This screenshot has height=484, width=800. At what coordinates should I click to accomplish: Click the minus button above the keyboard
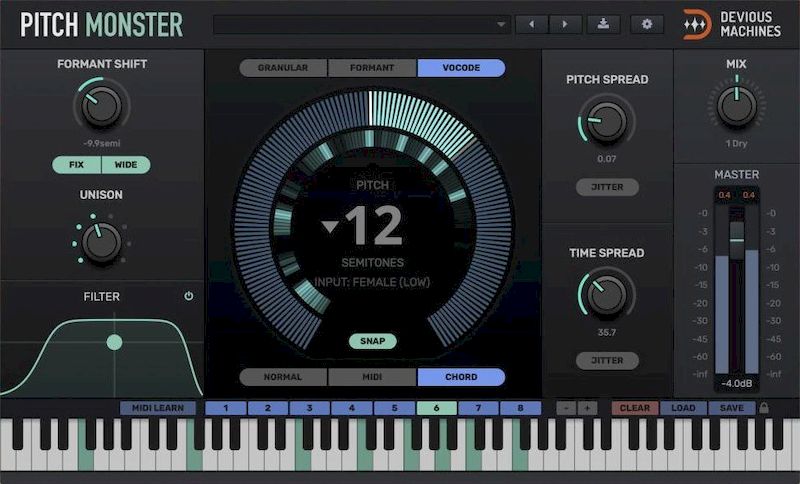tap(566, 408)
